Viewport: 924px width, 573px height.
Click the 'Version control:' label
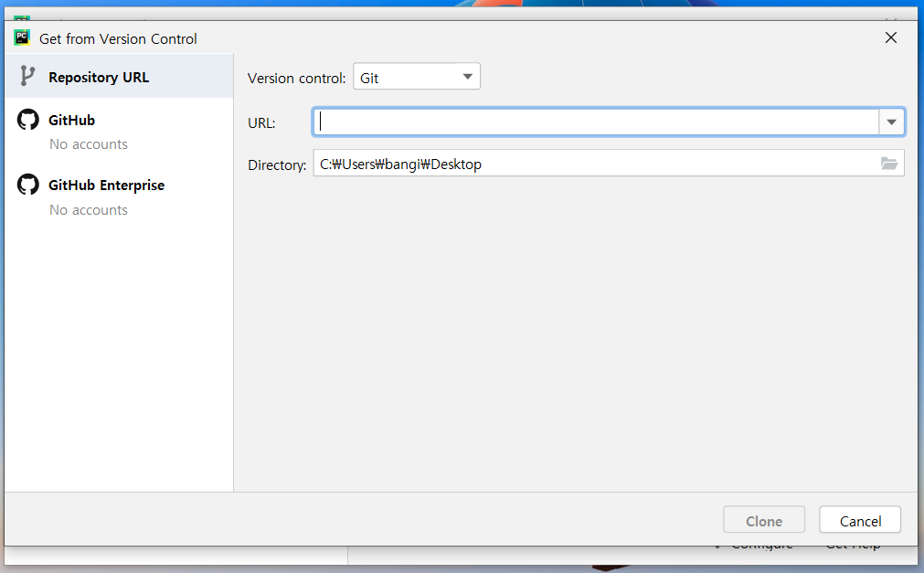point(296,79)
